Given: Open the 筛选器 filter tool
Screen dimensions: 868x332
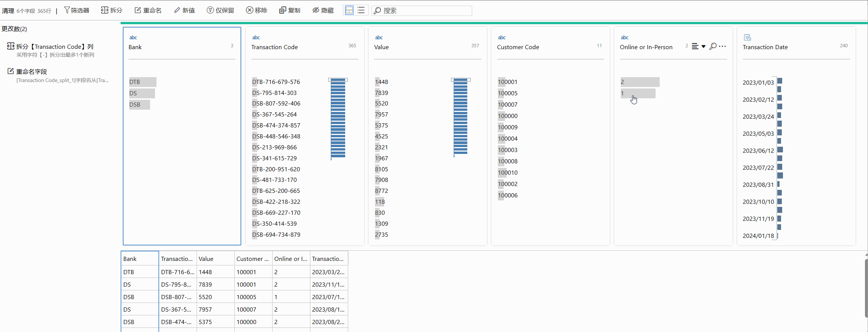Looking at the screenshot, I should click(77, 10).
